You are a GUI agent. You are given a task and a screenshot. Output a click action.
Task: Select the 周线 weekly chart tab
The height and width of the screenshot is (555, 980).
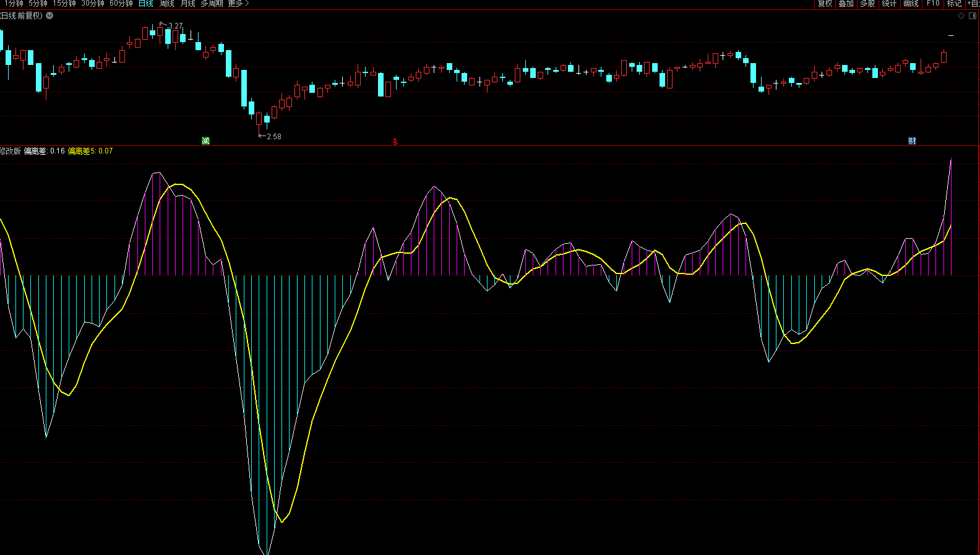click(167, 4)
